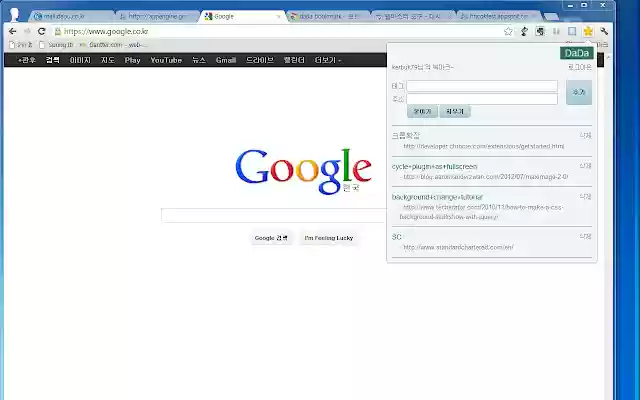
Task: Go back using the browser back arrow
Action: pyautogui.click(x=13, y=31)
